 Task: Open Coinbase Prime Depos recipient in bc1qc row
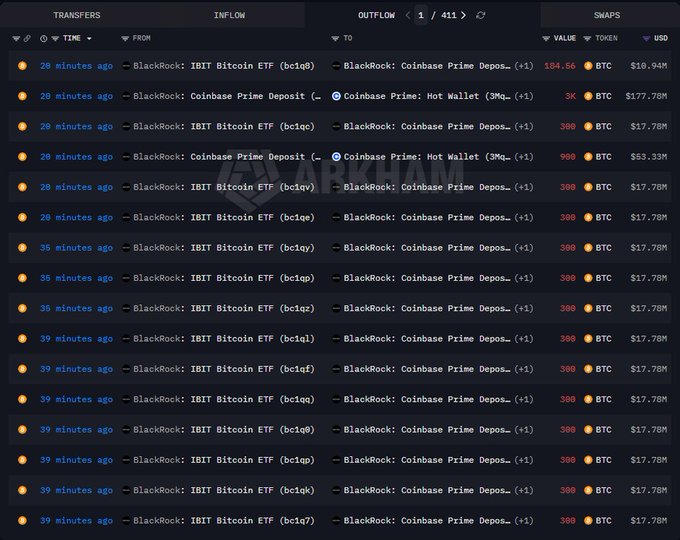pyautogui.click(x=427, y=127)
